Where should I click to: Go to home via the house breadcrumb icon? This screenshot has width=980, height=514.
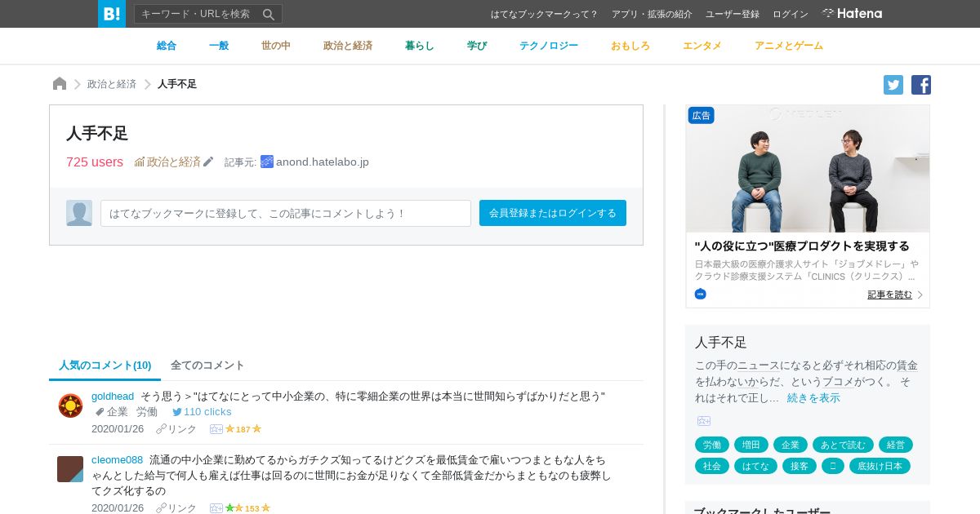click(x=60, y=84)
